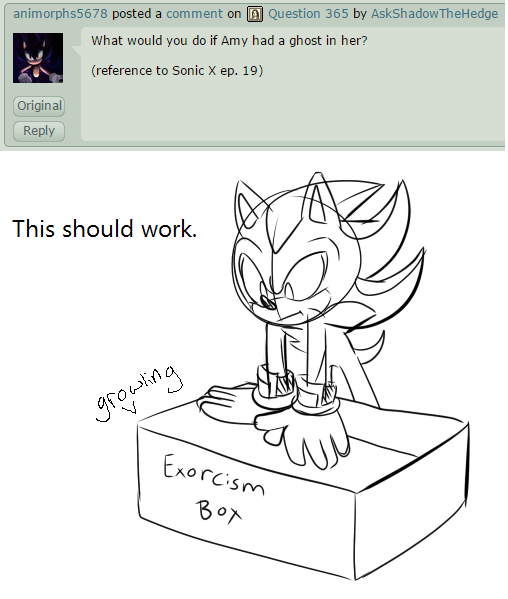Viewport: 508px width, 599px height.
Task: Click the small arrow beneath "growling"
Action: click(130, 408)
